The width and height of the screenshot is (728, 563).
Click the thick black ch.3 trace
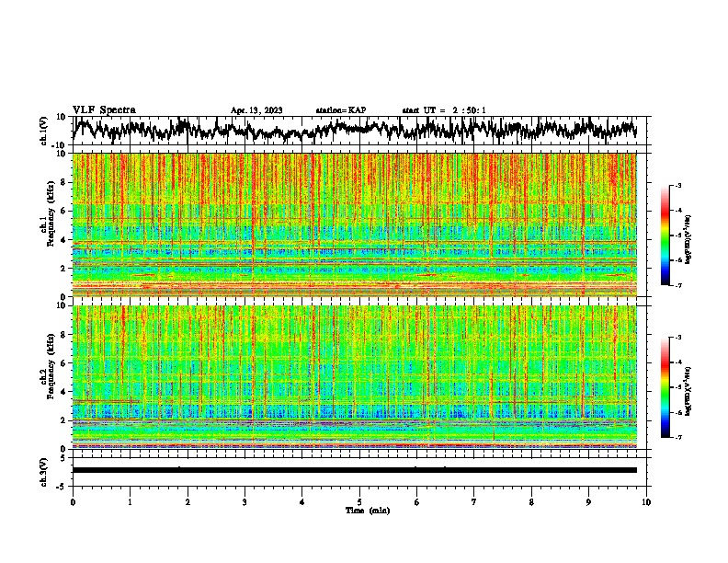pyautogui.click(x=355, y=470)
